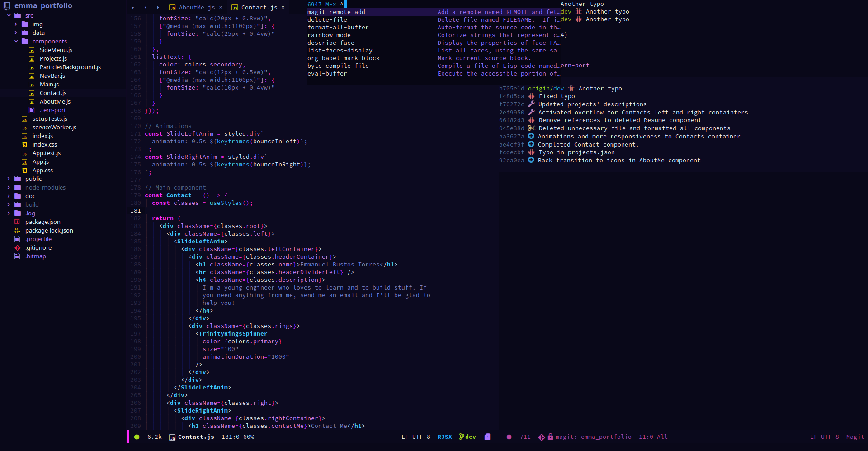Screen dimensions: 868x451
Task: Select magit-remote-add in the command list
Action: pos(336,12)
